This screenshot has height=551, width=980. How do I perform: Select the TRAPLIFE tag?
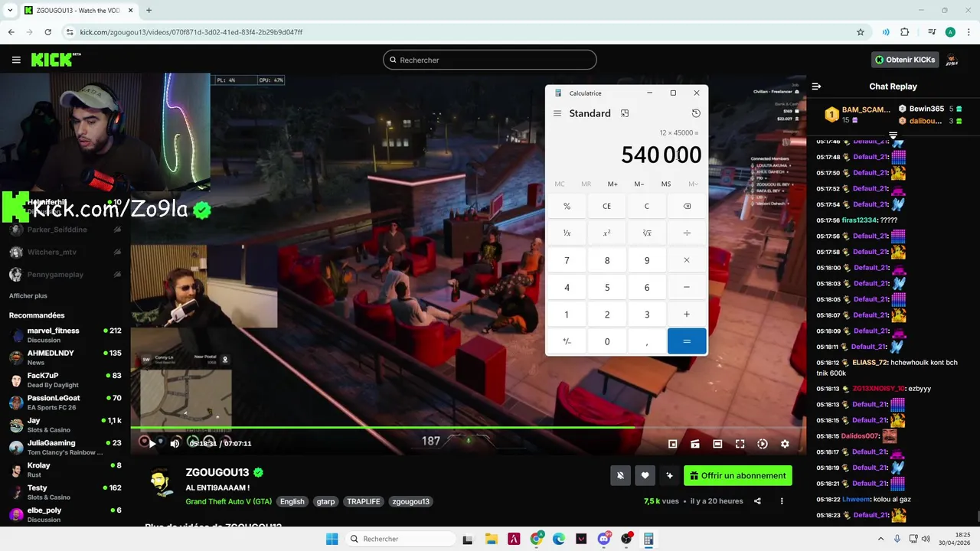click(364, 501)
